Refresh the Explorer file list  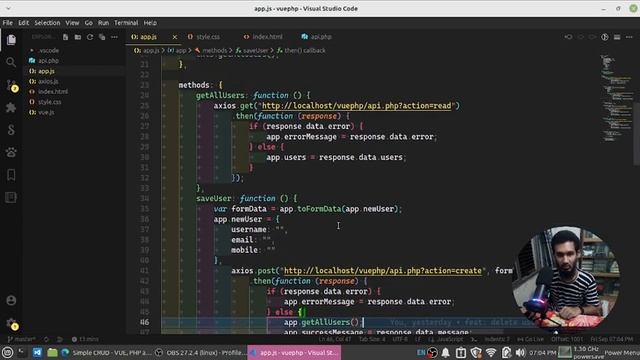pyautogui.click(x=90, y=37)
